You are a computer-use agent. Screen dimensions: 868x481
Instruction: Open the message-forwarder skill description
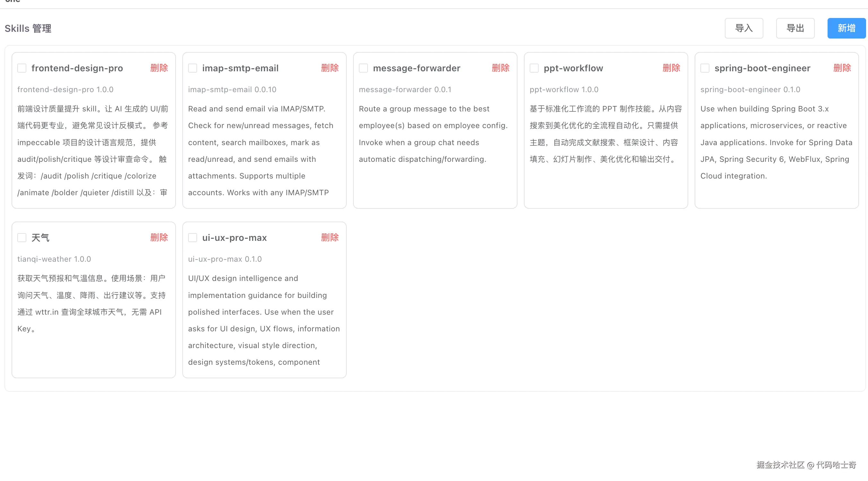(x=433, y=134)
